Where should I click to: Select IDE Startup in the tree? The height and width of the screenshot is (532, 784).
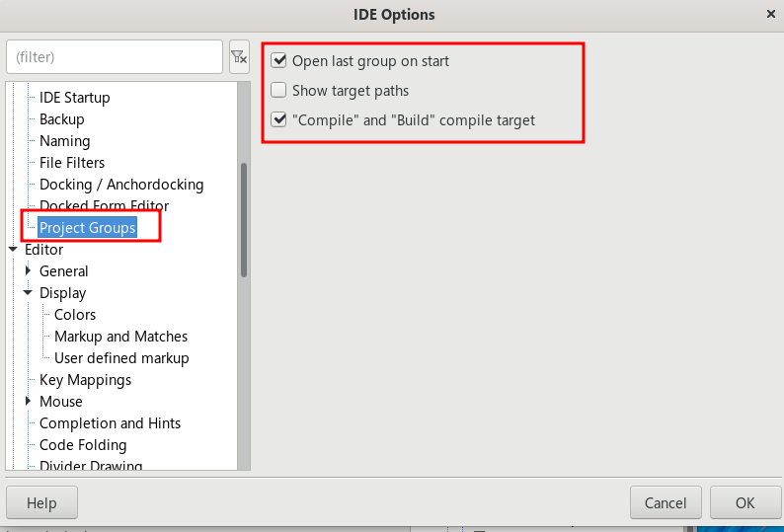(x=74, y=98)
